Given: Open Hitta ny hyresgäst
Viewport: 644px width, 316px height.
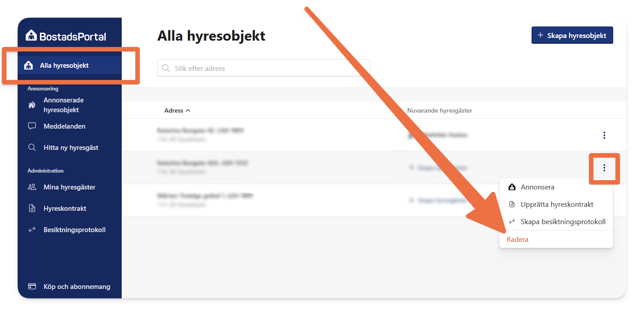Looking at the screenshot, I should click(71, 148).
